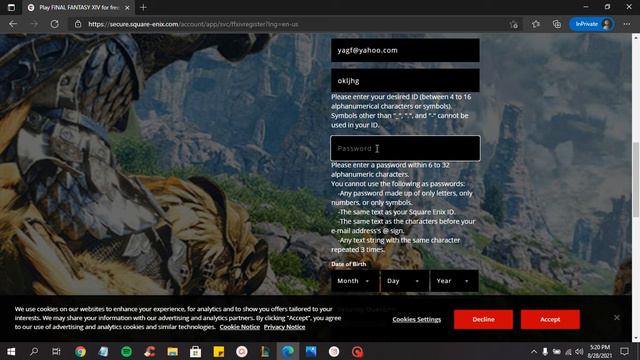Click the 'Date of Birth' label
The width and height of the screenshot is (640, 360).
click(349, 264)
